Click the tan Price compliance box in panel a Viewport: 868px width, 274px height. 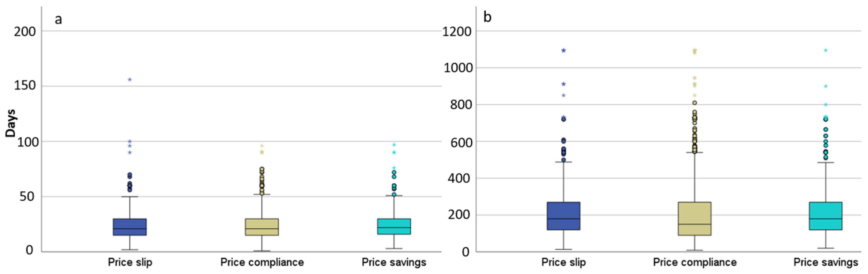262,227
